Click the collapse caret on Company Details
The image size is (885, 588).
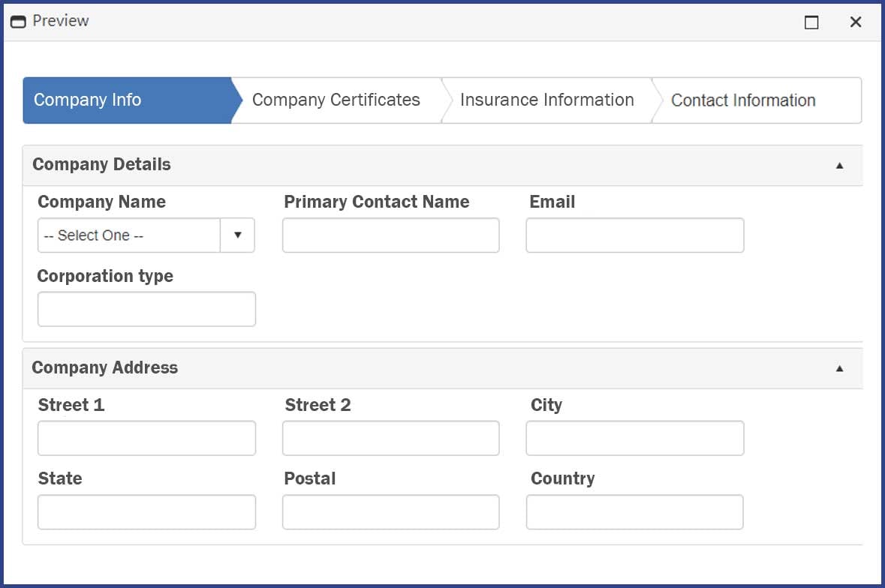pos(838,165)
